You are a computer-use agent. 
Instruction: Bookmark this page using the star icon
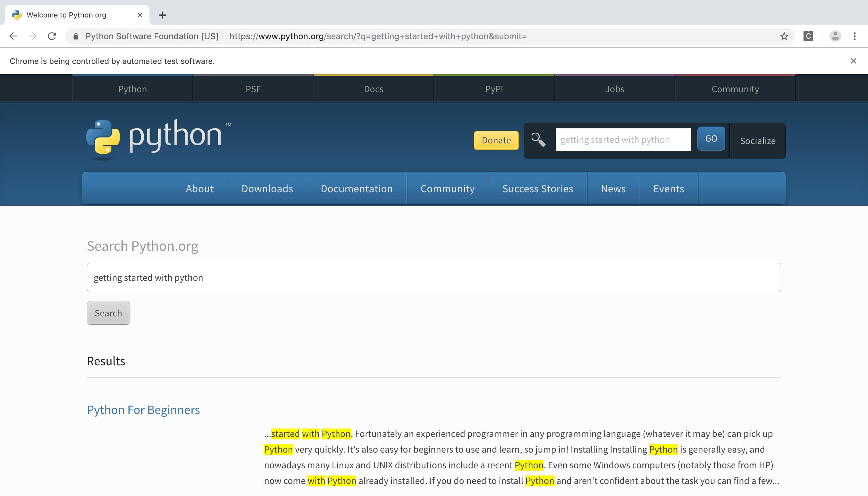784,36
